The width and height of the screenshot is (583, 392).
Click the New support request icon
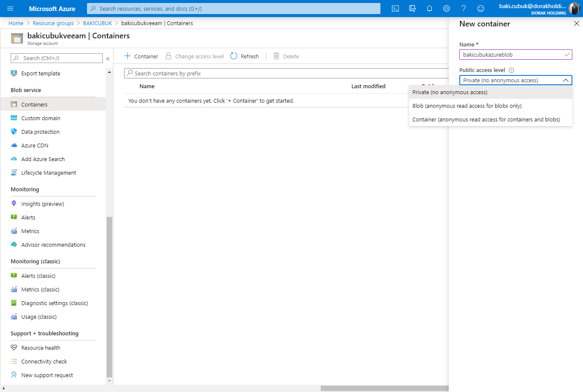pos(14,375)
